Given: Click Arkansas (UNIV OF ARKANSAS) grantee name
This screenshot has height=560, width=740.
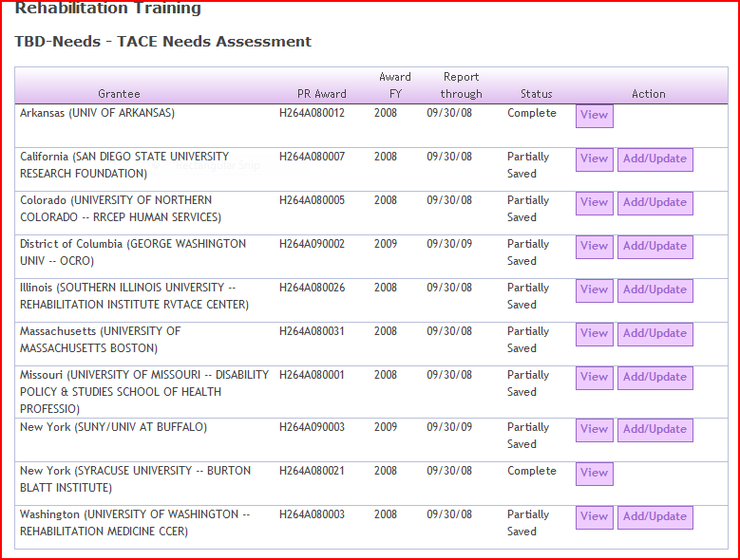Looking at the screenshot, I should [x=97, y=113].
